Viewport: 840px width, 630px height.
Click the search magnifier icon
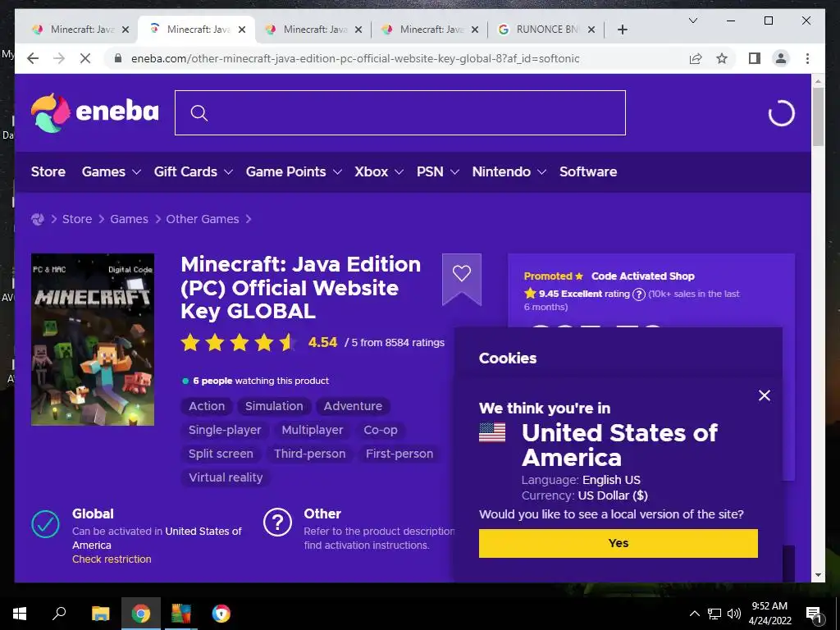(199, 113)
